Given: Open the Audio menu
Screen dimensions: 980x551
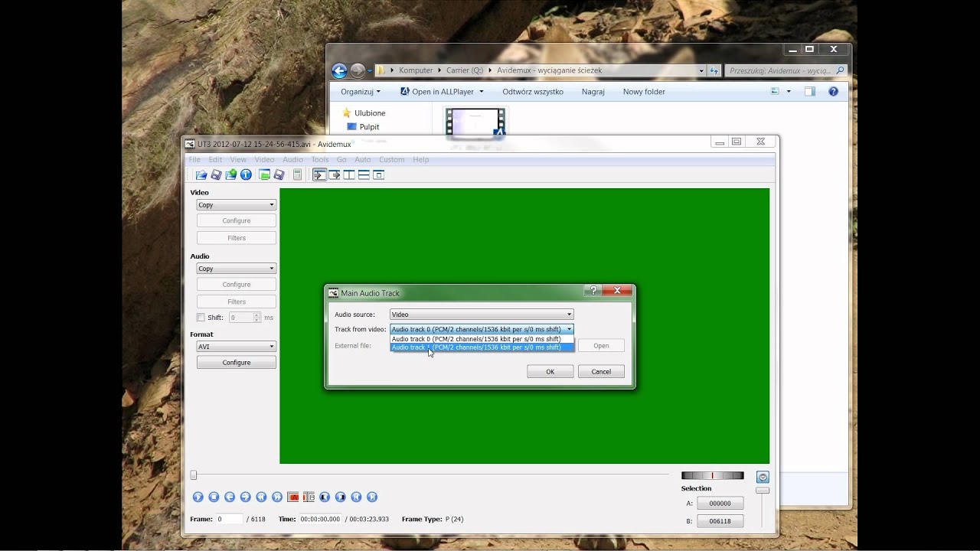Looking at the screenshot, I should pyautogui.click(x=292, y=160).
